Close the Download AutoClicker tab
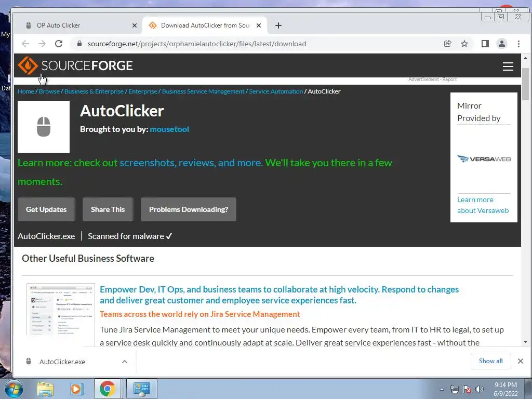 pos(259,25)
